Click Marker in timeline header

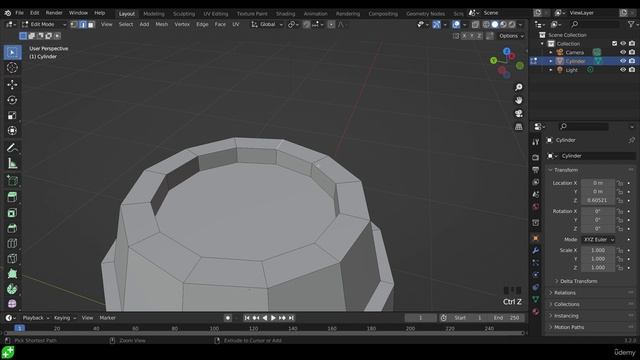pos(107,318)
